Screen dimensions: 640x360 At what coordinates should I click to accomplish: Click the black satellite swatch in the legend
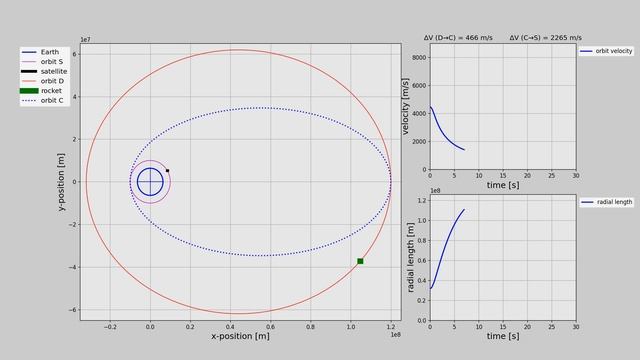tap(29, 71)
